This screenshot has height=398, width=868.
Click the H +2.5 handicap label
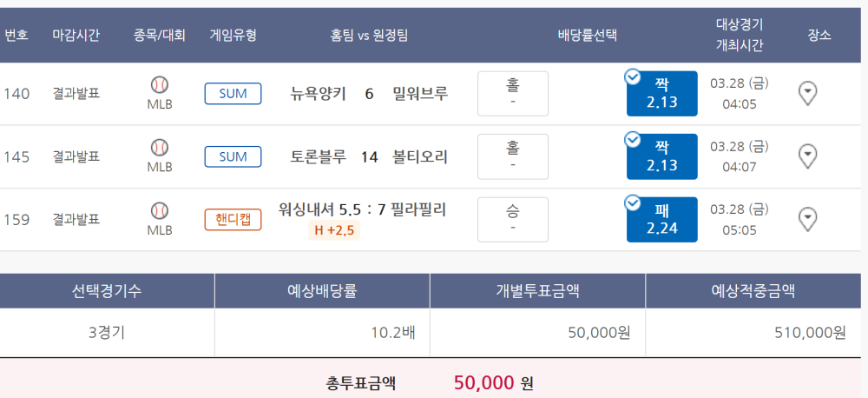click(334, 230)
